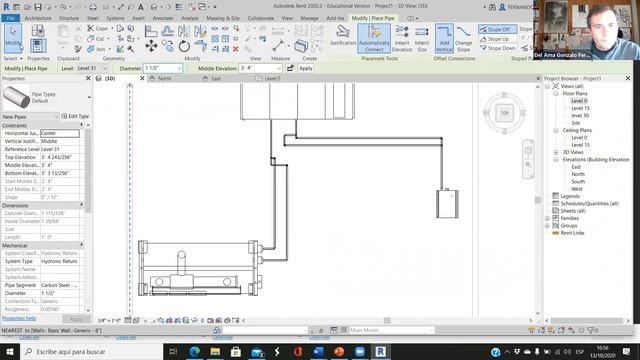
Task: Click the Apply button in options bar
Action: [305, 68]
